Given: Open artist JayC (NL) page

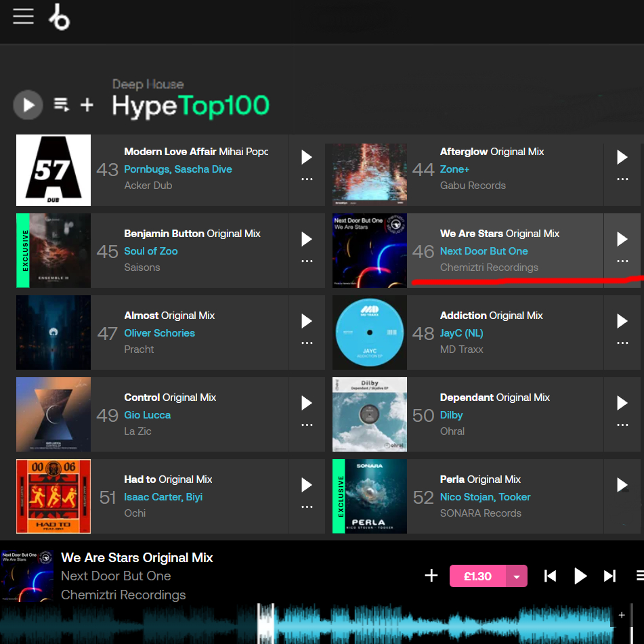Looking at the screenshot, I should click(x=462, y=333).
